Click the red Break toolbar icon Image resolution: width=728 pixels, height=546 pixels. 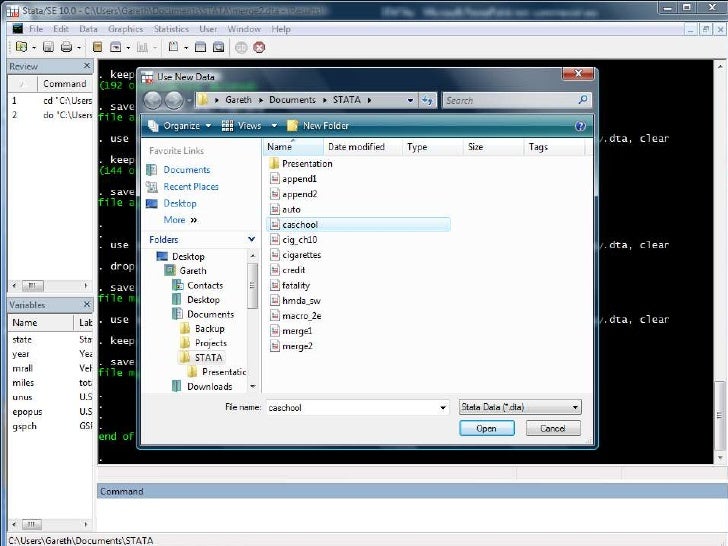tap(259, 47)
